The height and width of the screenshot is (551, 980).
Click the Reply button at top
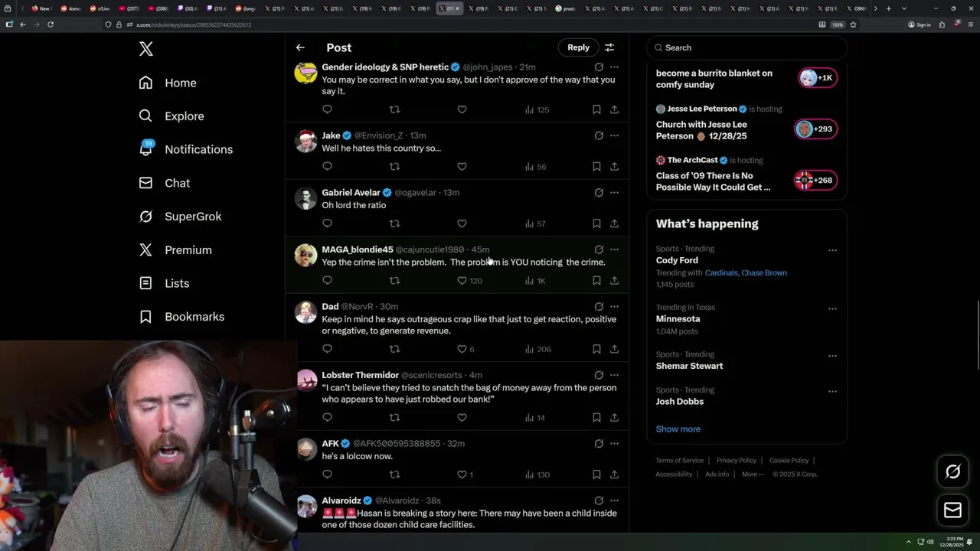[578, 47]
